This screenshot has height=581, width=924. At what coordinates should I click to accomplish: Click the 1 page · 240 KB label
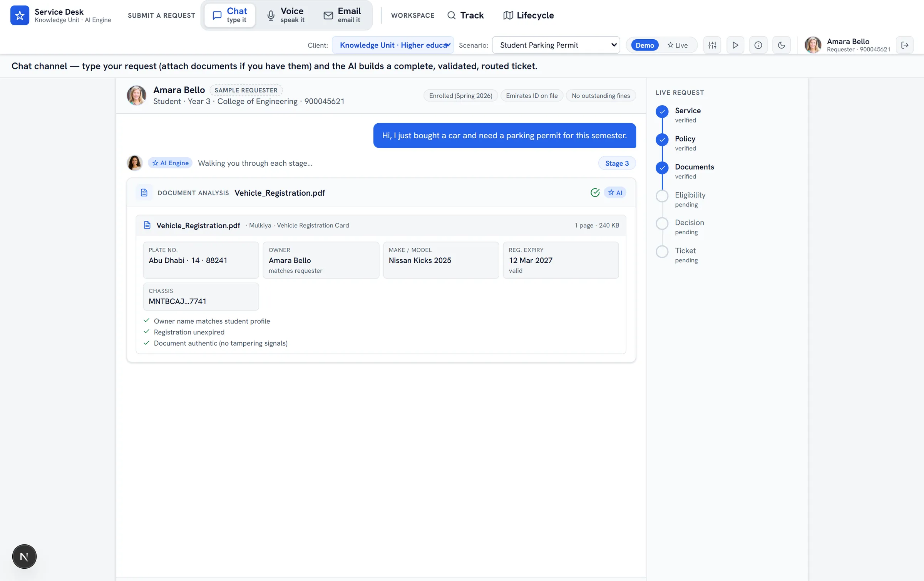(x=597, y=225)
